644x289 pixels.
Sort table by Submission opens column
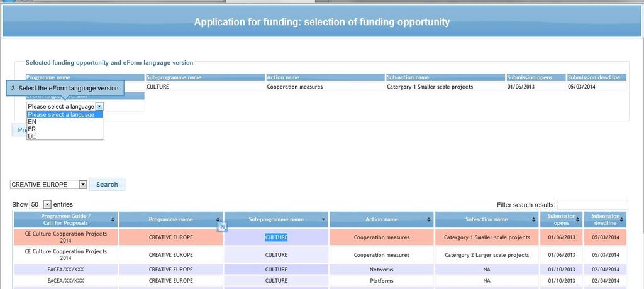pyautogui.click(x=561, y=219)
